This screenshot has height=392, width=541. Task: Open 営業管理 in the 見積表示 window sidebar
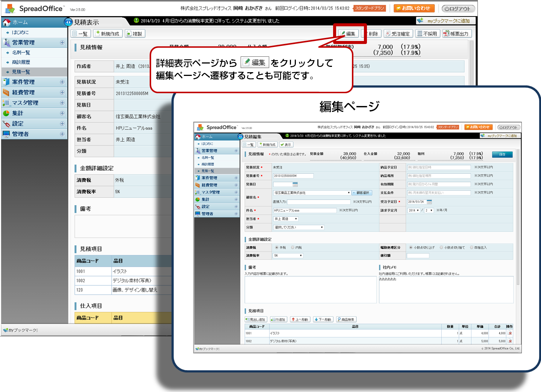pos(34,43)
